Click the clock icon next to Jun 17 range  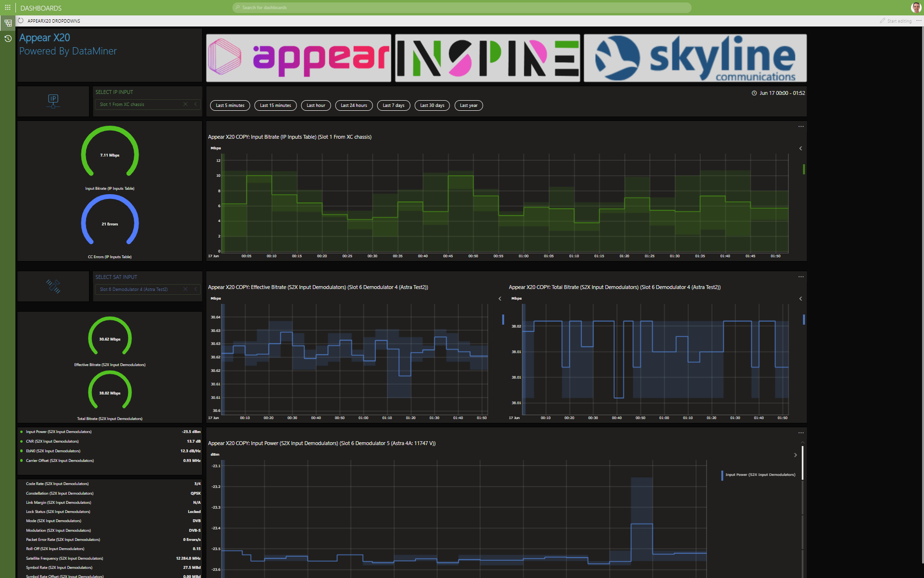tap(754, 93)
